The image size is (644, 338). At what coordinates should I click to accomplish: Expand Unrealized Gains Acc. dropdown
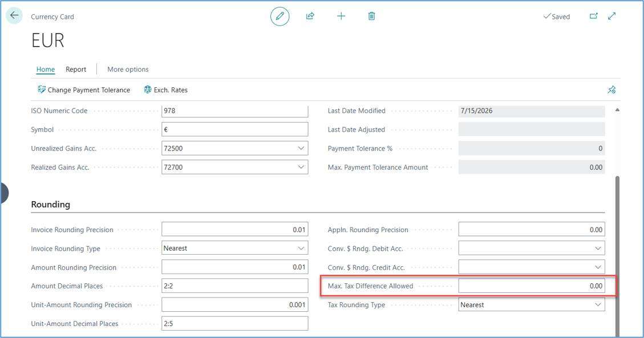301,148
